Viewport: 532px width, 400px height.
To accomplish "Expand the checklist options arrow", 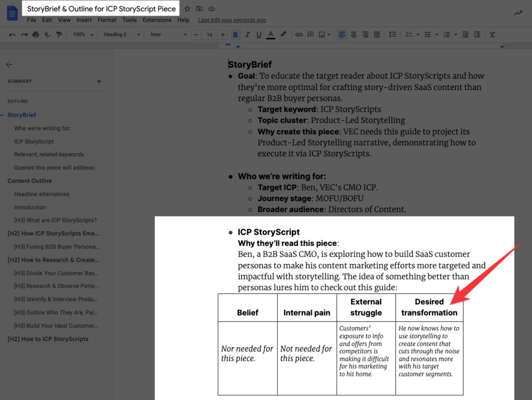I will click(418, 35).
